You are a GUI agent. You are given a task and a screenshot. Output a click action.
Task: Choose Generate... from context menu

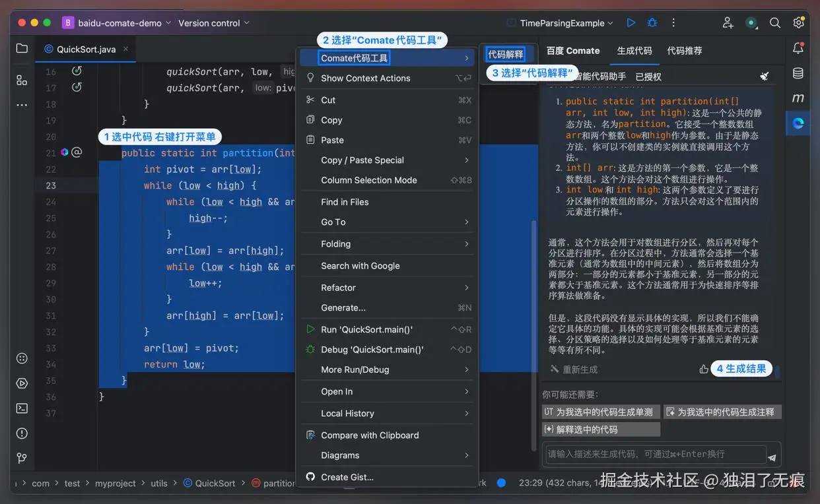387,307
